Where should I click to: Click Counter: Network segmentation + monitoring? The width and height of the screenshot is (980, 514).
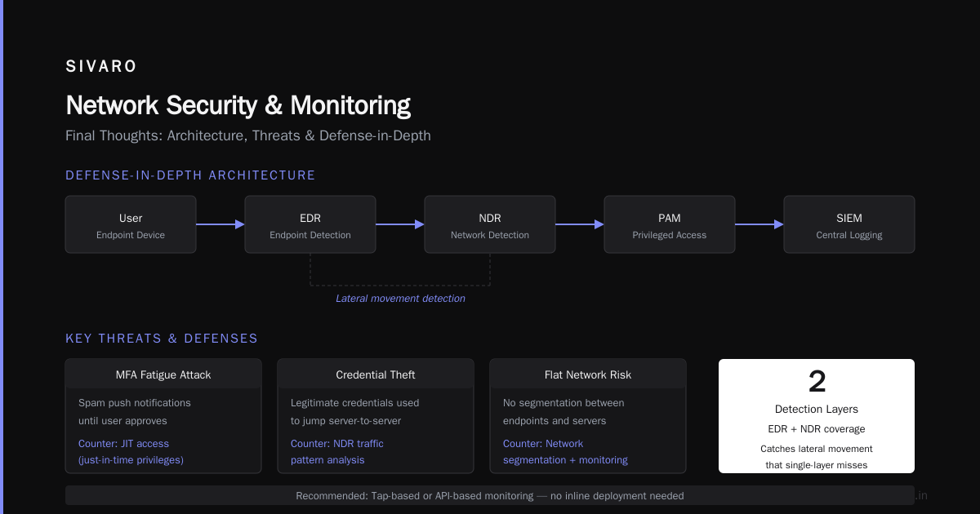565,452
